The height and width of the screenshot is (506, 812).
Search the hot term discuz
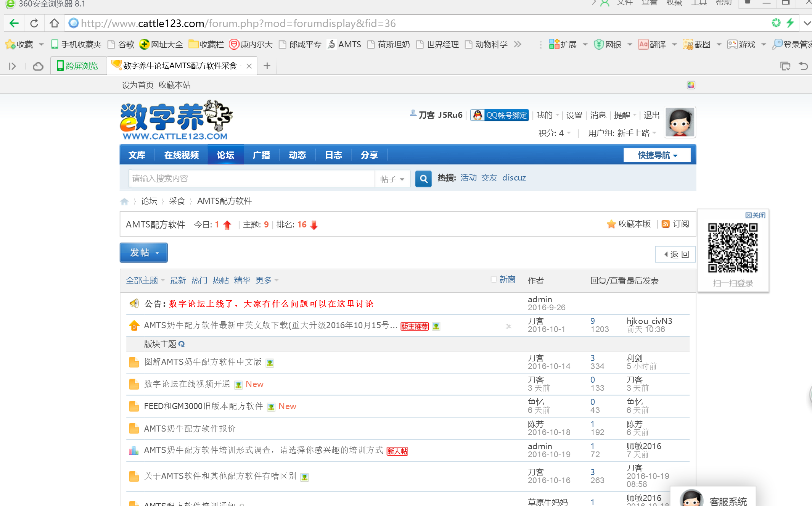click(514, 177)
